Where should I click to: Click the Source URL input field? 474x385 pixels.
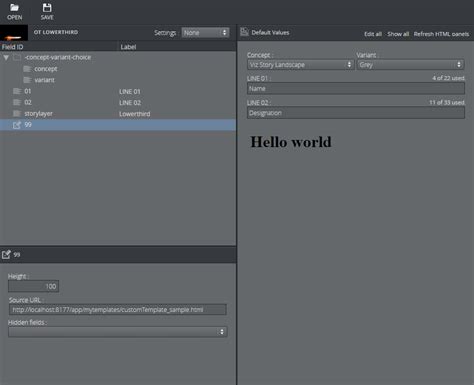point(118,310)
